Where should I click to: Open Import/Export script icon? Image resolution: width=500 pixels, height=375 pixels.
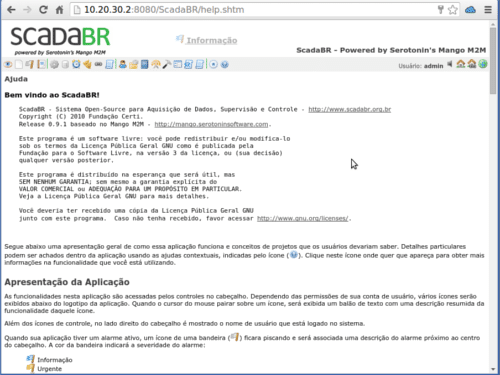(x=188, y=64)
